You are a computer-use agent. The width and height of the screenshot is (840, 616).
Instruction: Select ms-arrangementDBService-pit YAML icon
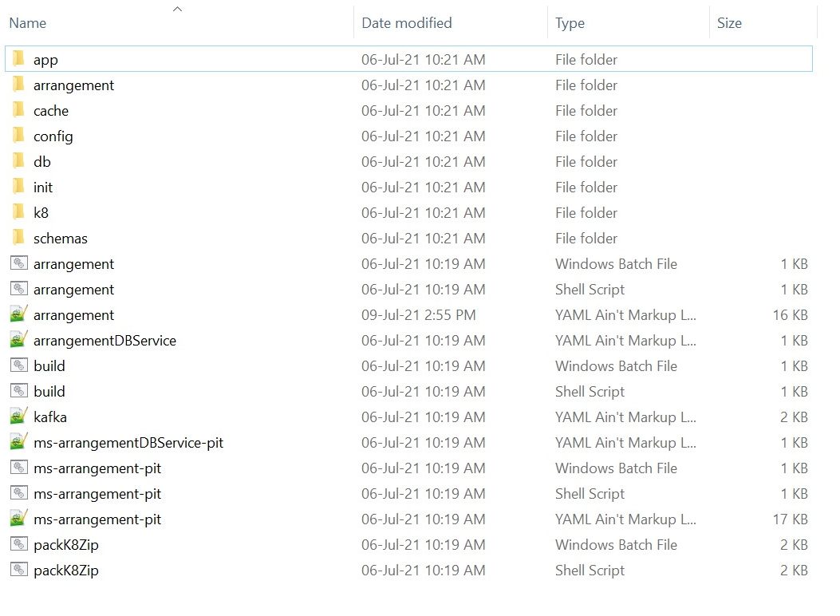19,442
